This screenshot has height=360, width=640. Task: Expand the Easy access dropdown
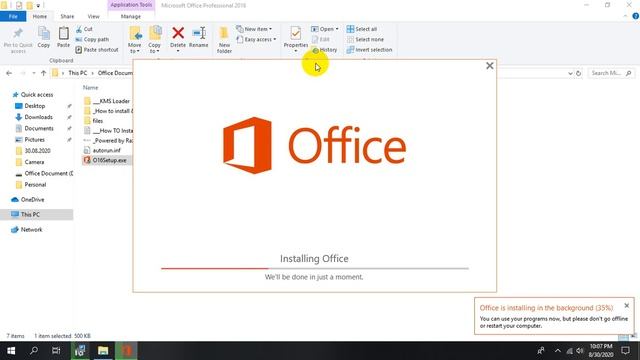(x=256, y=40)
